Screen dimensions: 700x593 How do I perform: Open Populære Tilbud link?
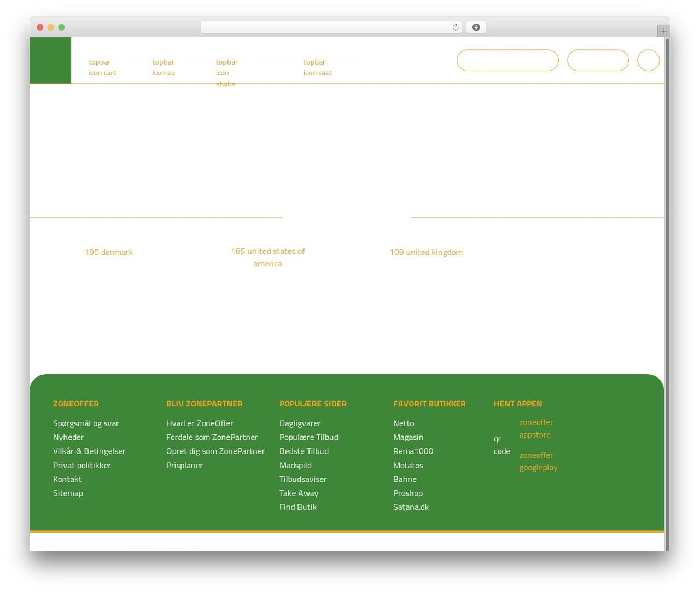click(309, 437)
